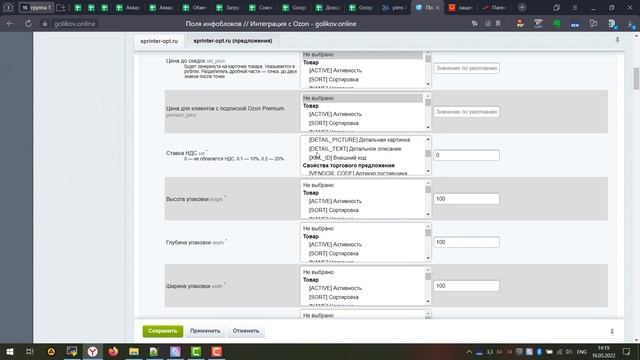640x360 pixels.
Task: Click Высота упаковки list scroll-down arrow
Action: (428, 215)
